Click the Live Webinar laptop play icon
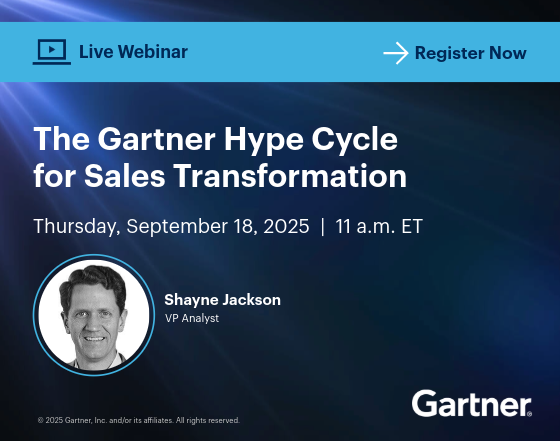This screenshot has height=441, width=560. [x=52, y=52]
